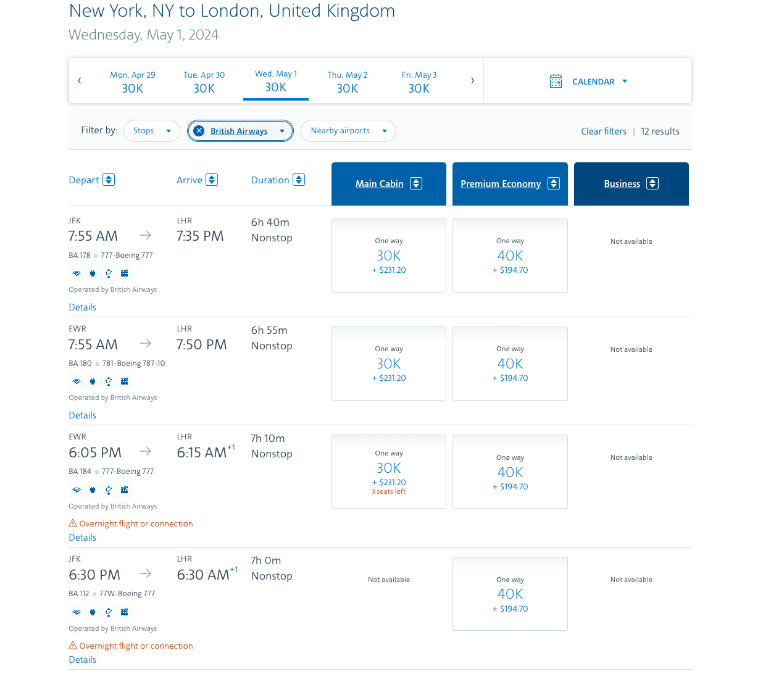This screenshot has height=674, width=784.
Task: Click USB icon on flight BA 184
Action: coord(109,490)
